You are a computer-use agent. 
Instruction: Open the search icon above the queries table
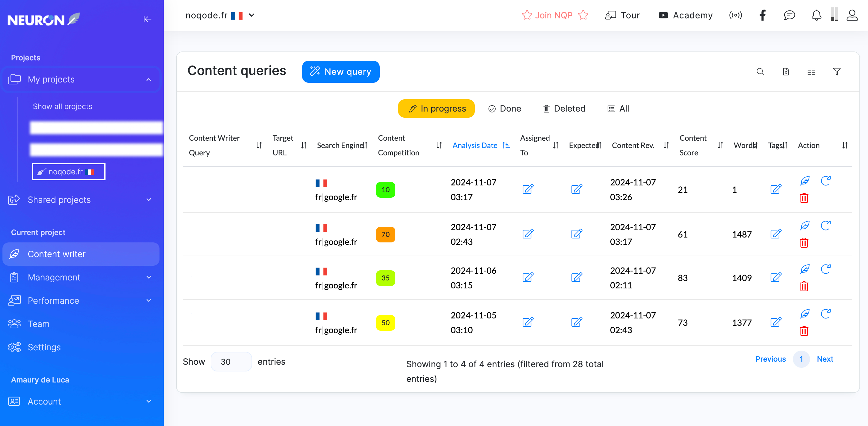tap(761, 71)
